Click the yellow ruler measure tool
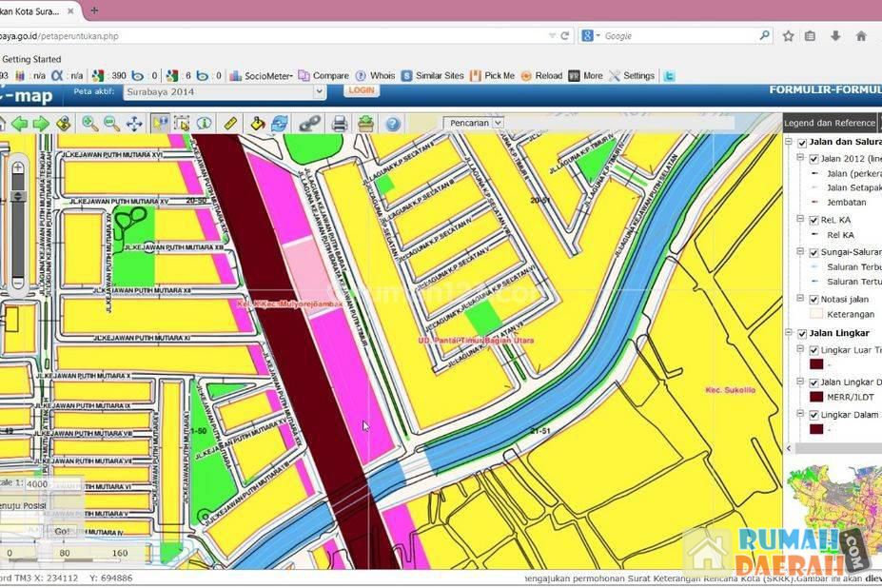882x588 pixels. (x=230, y=124)
